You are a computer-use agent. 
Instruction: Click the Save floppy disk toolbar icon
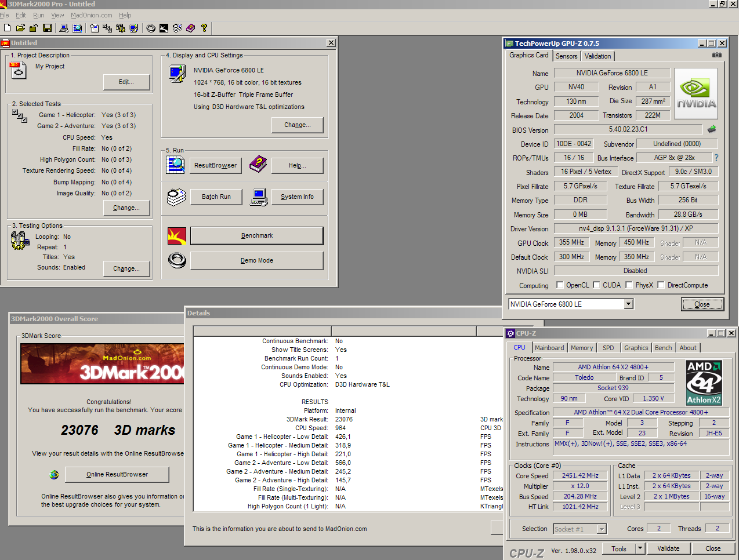point(48,28)
